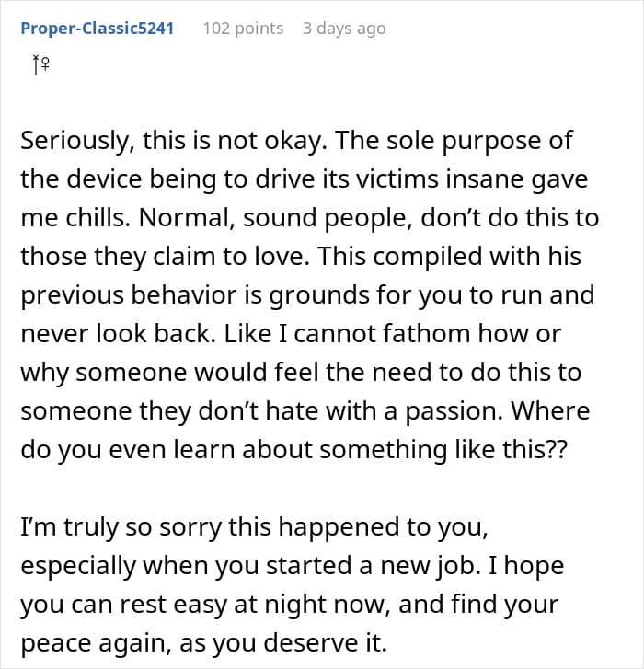Click the line starting 'why someone would feel'
Image resolution: width=644 pixels, height=669 pixels.
pos(300,373)
